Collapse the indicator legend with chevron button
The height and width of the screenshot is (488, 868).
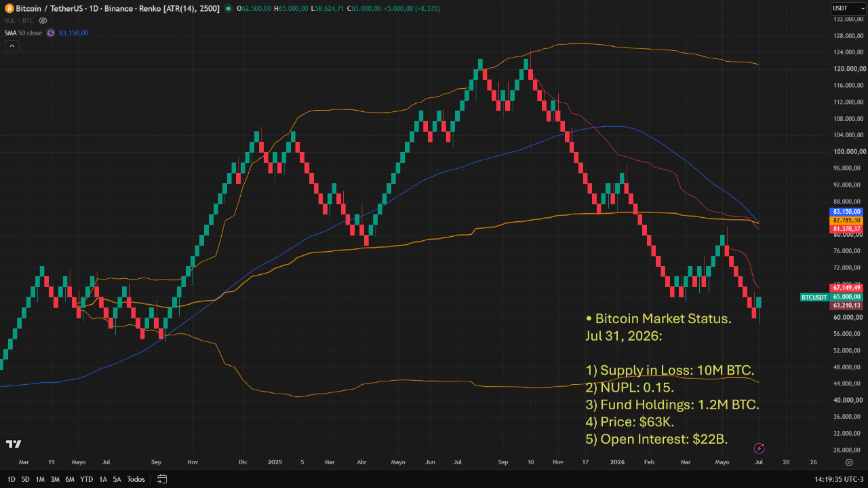(x=12, y=45)
